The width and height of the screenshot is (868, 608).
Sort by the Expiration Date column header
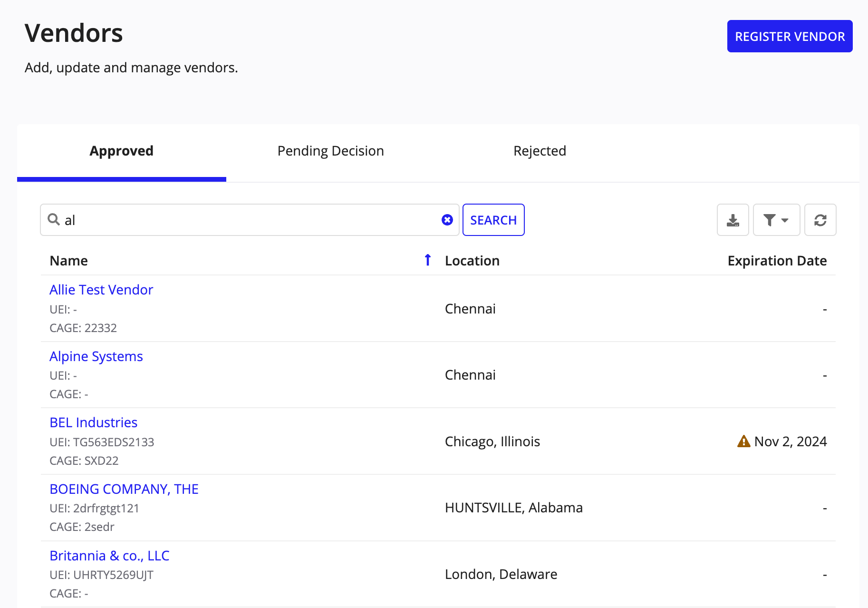[x=777, y=261]
